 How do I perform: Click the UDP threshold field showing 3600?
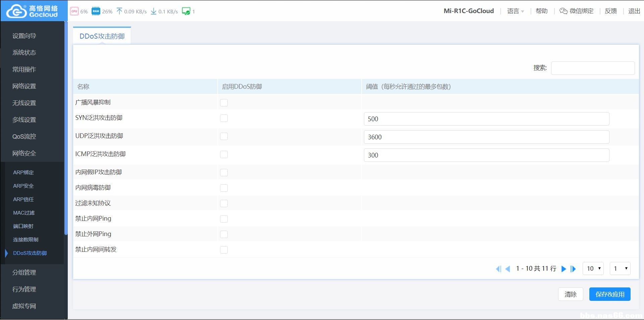point(486,137)
